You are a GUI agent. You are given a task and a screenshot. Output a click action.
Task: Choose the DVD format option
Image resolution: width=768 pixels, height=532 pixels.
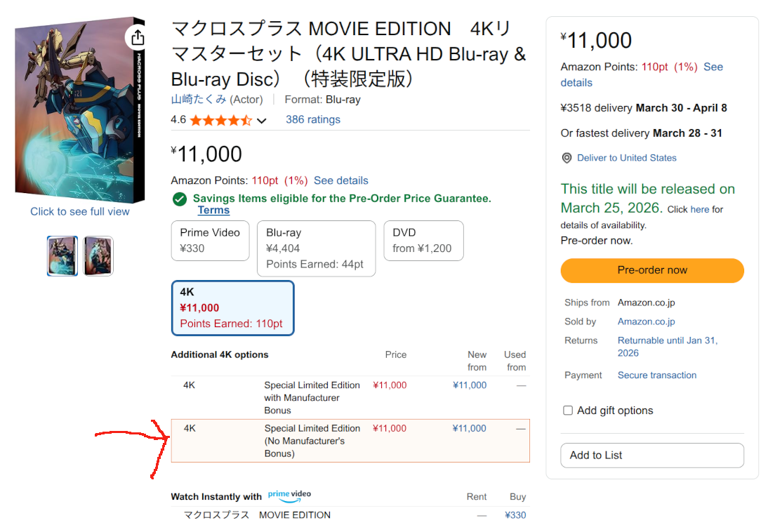423,241
